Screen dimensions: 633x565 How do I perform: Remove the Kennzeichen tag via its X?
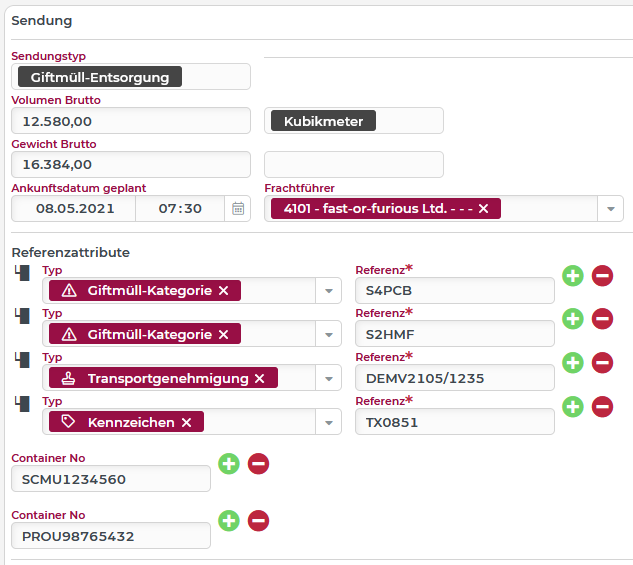pos(186,422)
